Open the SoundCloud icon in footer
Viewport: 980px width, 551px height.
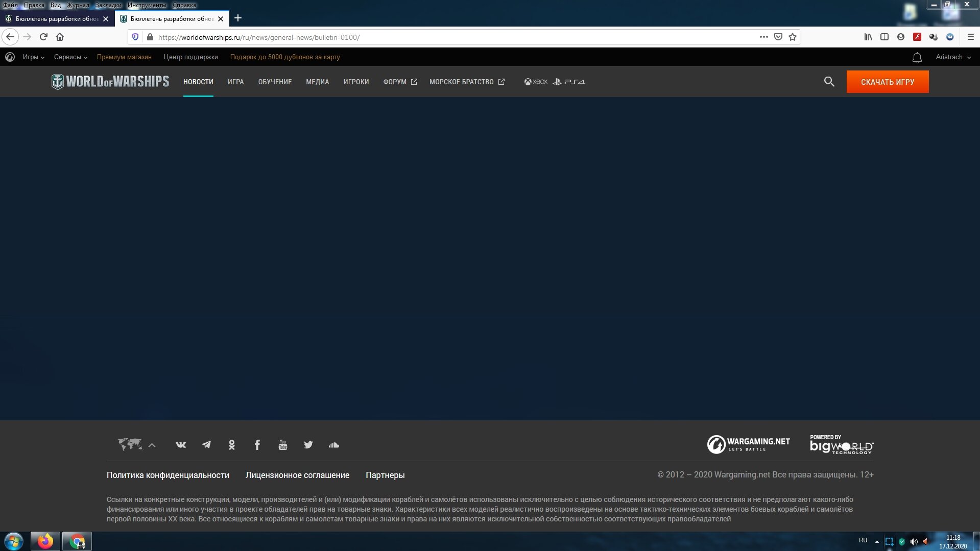tap(334, 445)
